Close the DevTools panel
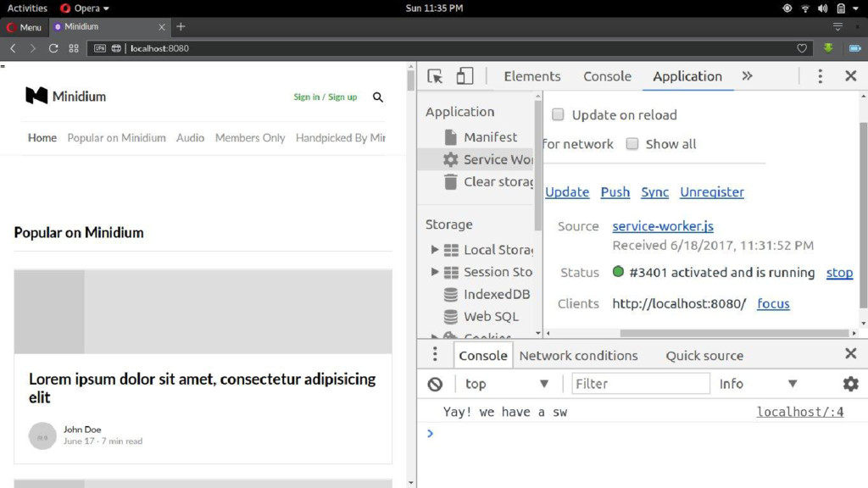Viewport: 868px width, 488px height. point(851,75)
